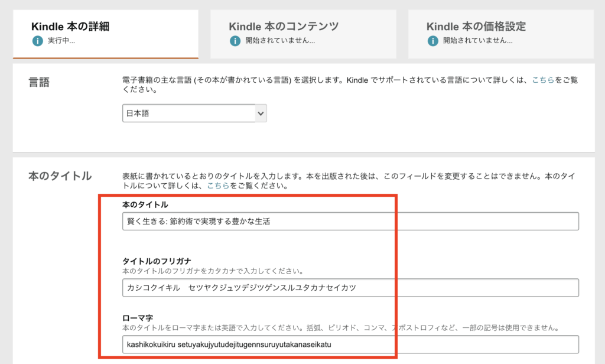
Task: Open the 日本語 language dropdown
Action: tap(194, 113)
